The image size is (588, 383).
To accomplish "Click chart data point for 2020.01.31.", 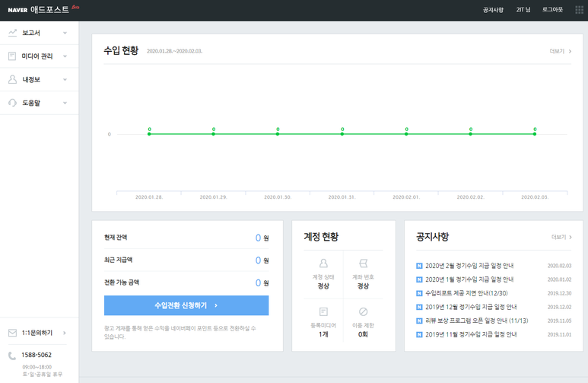I will click(342, 134).
